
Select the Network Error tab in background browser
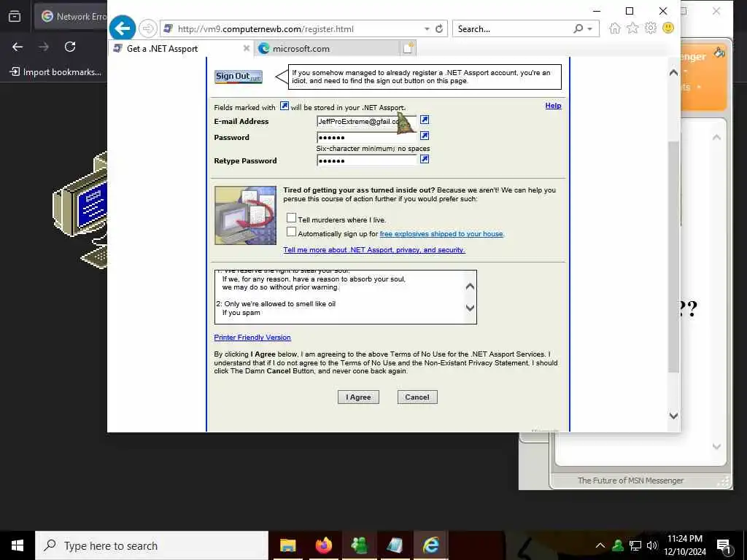pyautogui.click(x=71, y=16)
